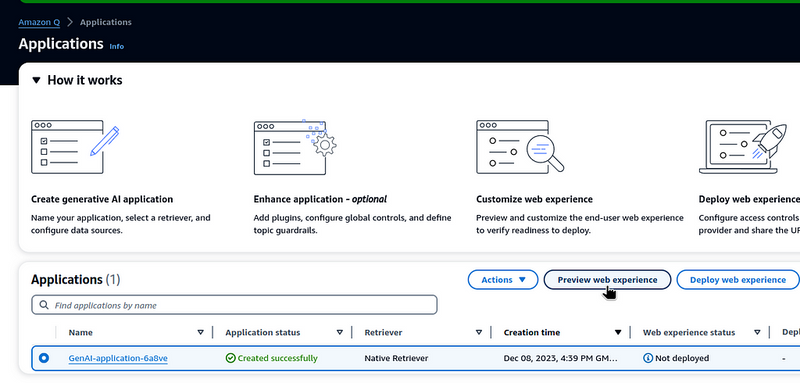Sort by Retriever column arrow
The height and width of the screenshot is (383, 800).
click(x=479, y=333)
